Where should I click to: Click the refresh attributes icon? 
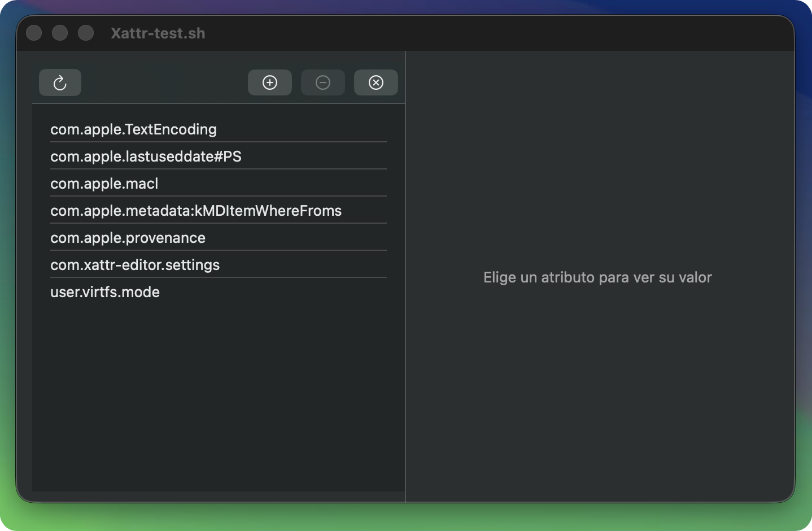60,83
